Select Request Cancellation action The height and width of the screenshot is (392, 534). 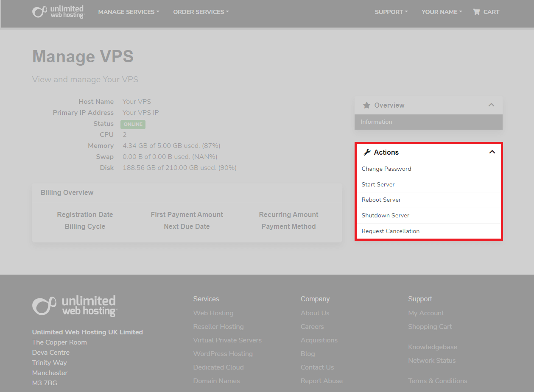point(428,231)
